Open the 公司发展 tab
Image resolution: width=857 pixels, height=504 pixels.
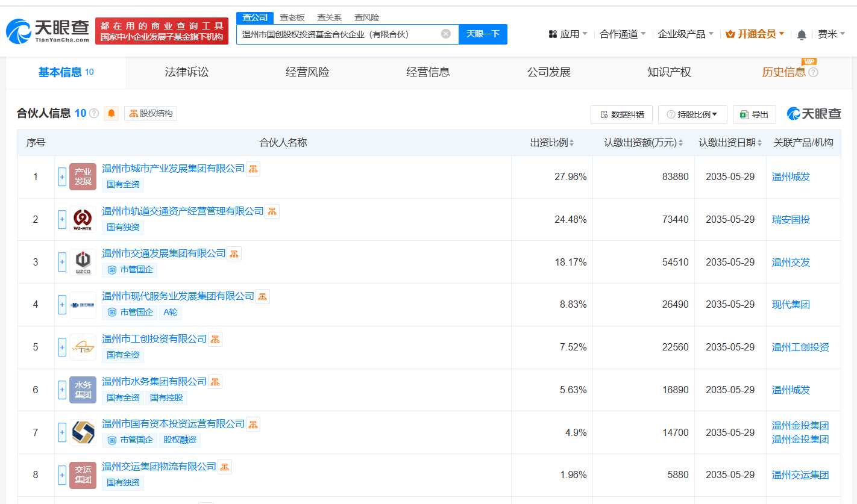click(548, 72)
